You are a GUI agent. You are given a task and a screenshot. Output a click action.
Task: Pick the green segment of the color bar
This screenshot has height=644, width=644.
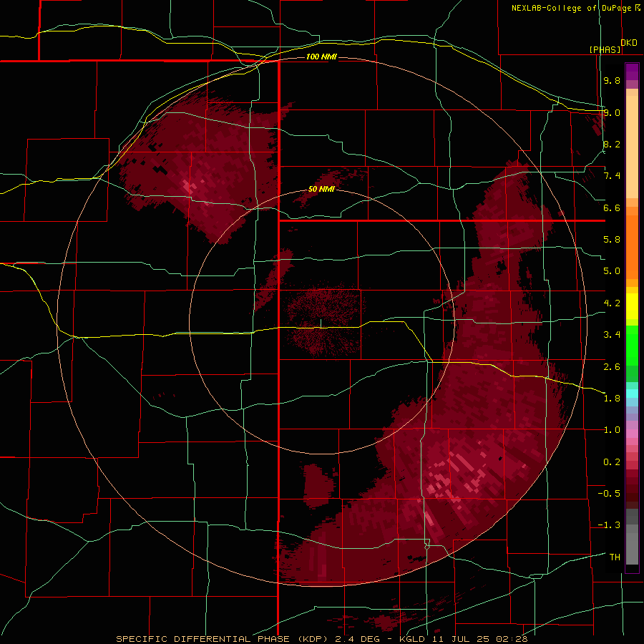pyautogui.click(x=632, y=347)
